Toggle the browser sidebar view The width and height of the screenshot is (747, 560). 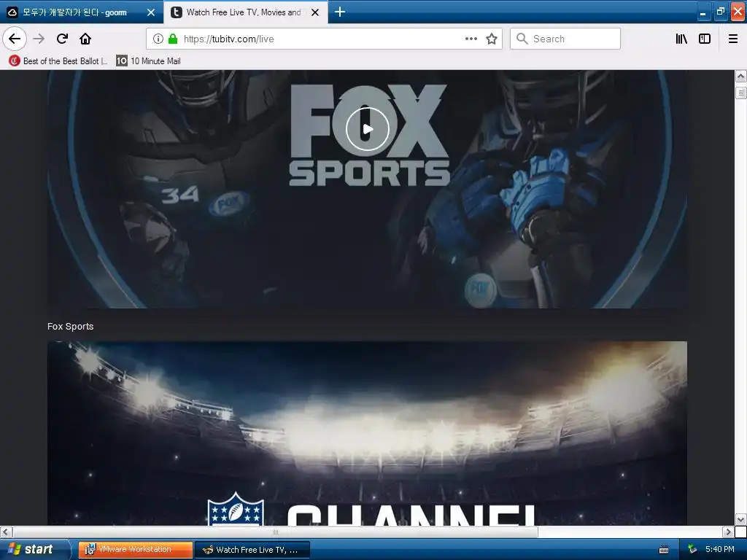[705, 39]
